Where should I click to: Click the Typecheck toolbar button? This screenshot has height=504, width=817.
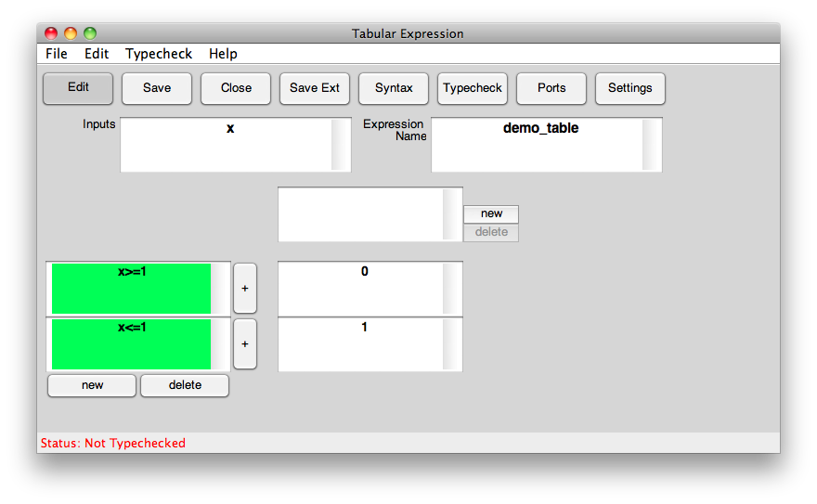pyautogui.click(x=473, y=88)
